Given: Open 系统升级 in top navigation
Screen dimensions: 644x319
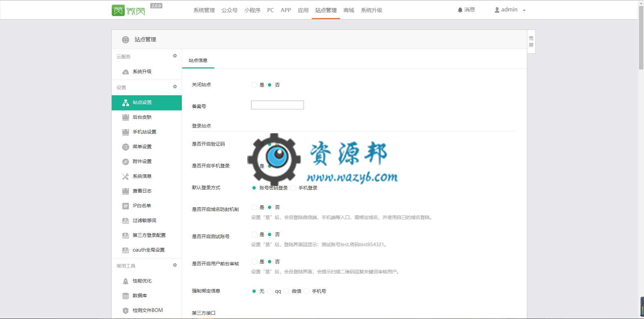Looking at the screenshot, I should point(372,10).
